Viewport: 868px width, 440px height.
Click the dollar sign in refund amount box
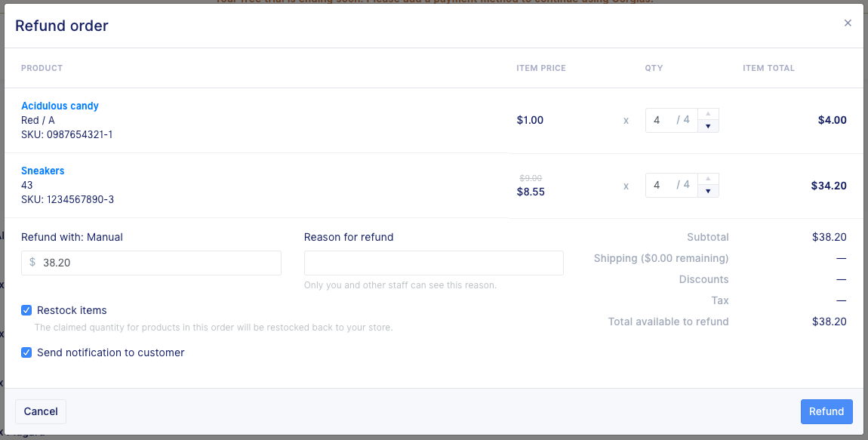point(32,263)
